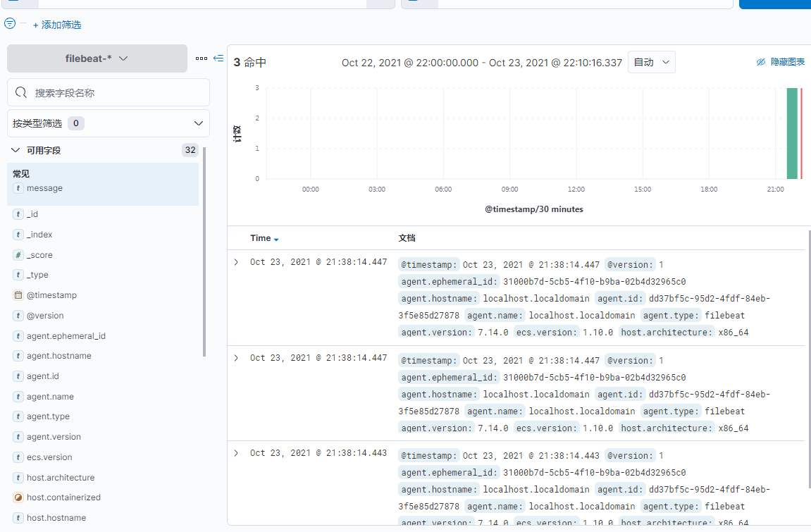Select the host.architecture field
The width and height of the screenshot is (811, 532).
coord(61,478)
